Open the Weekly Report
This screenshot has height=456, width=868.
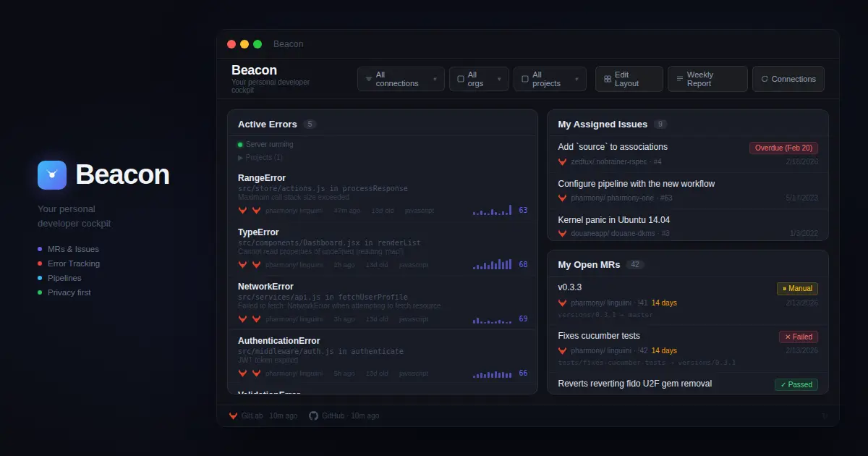click(707, 79)
